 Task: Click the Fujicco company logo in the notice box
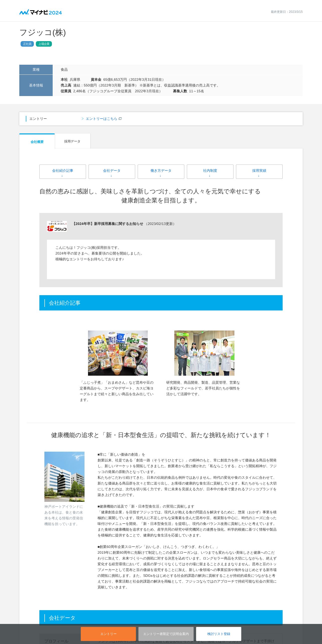point(57,226)
